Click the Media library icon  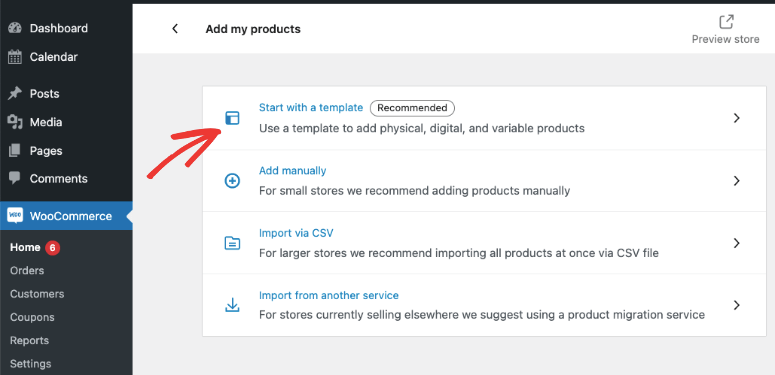(x=15, y=122)
